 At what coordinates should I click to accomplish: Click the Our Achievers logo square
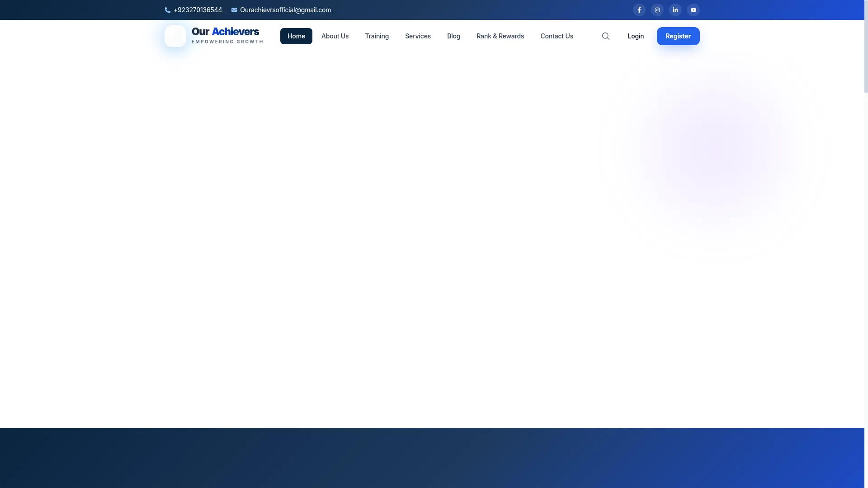tap(175, 36)
